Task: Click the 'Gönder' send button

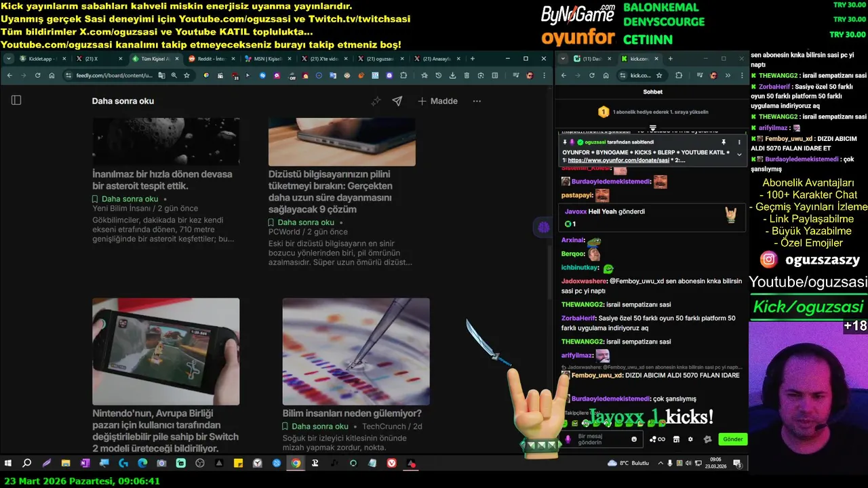Action: (x=732, y=439)
